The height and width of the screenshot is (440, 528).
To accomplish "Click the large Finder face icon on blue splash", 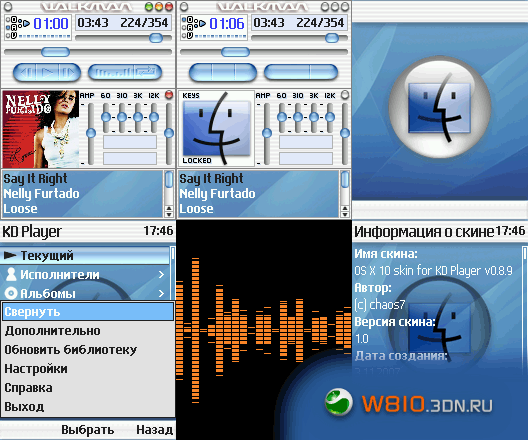I will [x=440, y=108].
